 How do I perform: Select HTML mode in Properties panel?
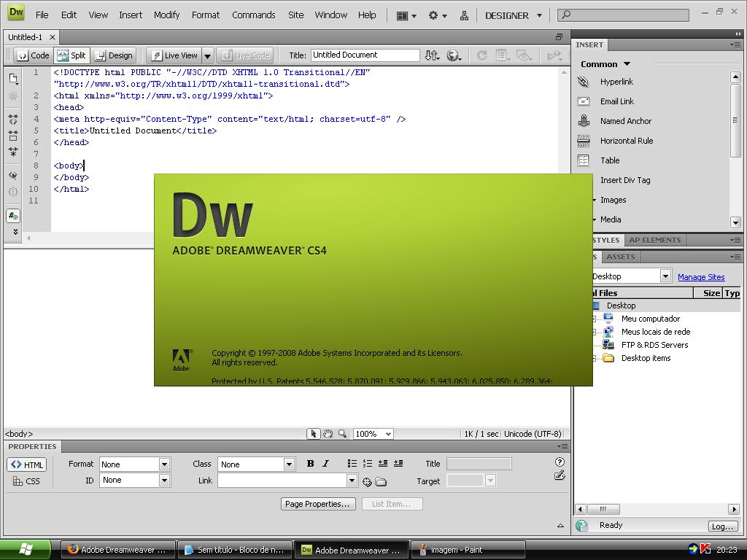coord(27,464)
